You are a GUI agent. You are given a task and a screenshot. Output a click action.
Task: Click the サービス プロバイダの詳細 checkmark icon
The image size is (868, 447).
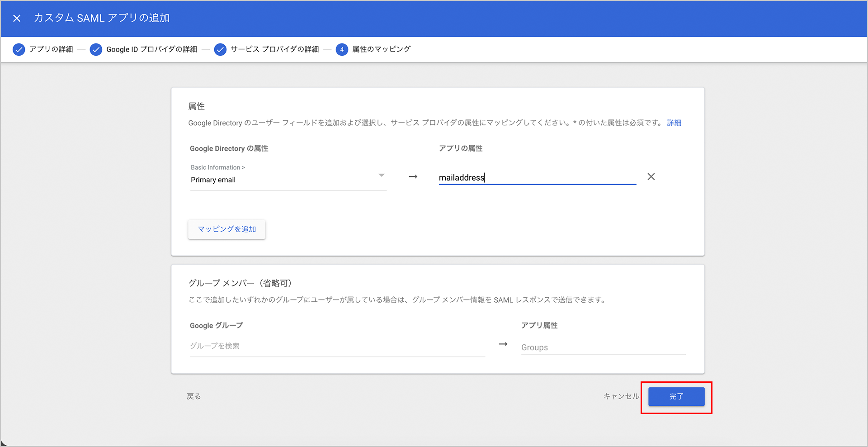point(220,49)
